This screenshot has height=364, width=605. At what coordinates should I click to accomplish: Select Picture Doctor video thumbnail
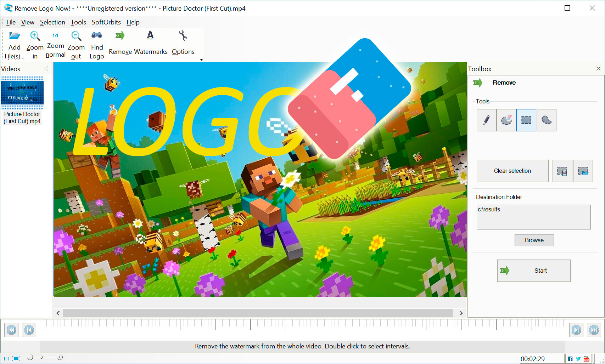coord(22,92)
